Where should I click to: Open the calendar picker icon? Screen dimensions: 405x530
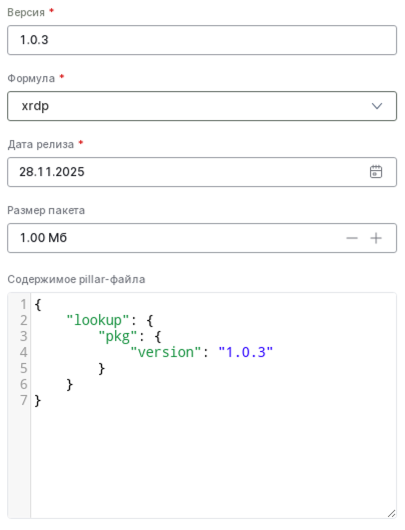pyautogui.click(x=376, y=172)
